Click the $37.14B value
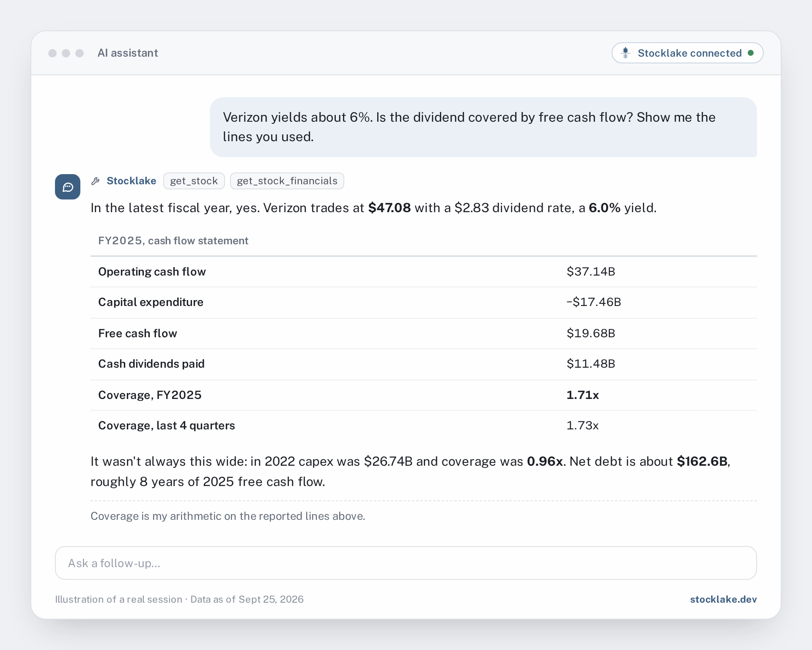 pos(591,271)
